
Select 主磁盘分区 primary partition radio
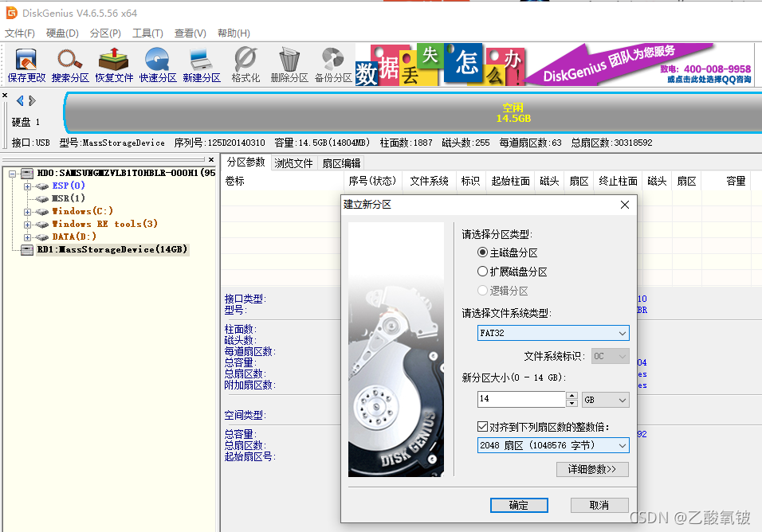482,252
